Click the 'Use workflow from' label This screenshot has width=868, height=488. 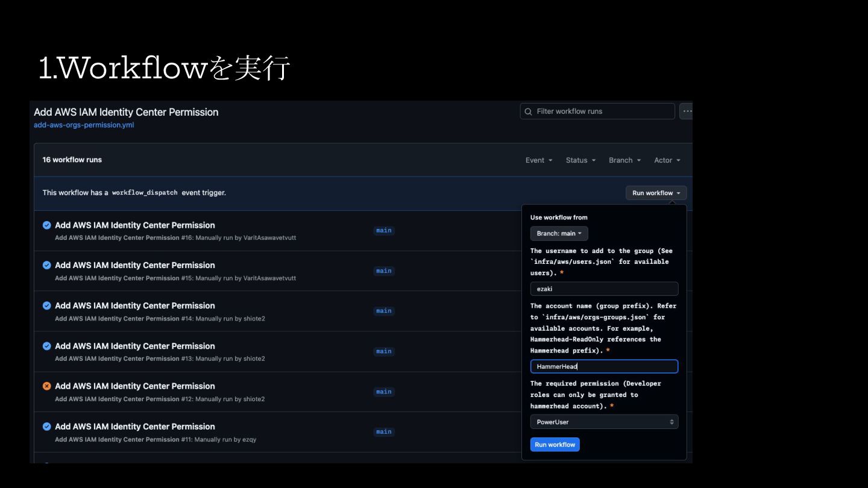[x=559, y=217]
